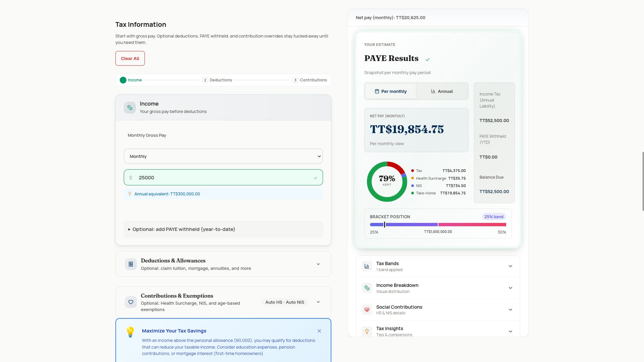Click Net pay (monthly): TT$20,625.00 header text
The height and width of the screenshot is (362, 644).
pyautogui.click(x=390, y=18)
